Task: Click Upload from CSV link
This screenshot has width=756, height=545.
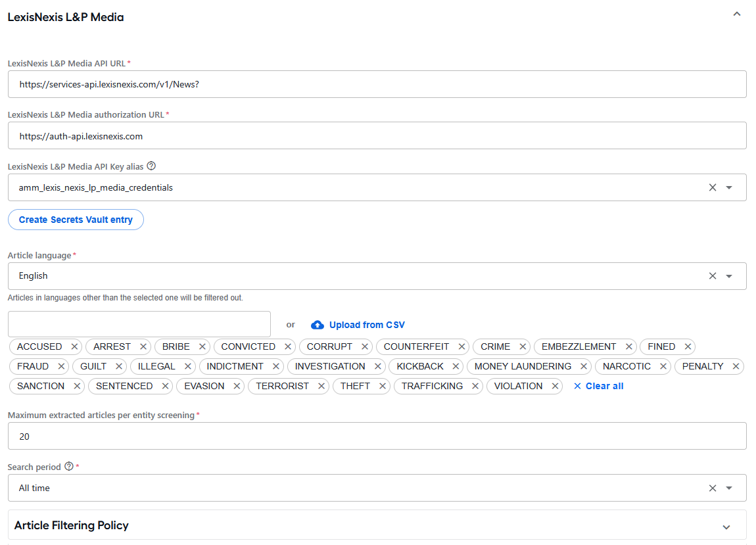Action: click(x=358, y=325)
